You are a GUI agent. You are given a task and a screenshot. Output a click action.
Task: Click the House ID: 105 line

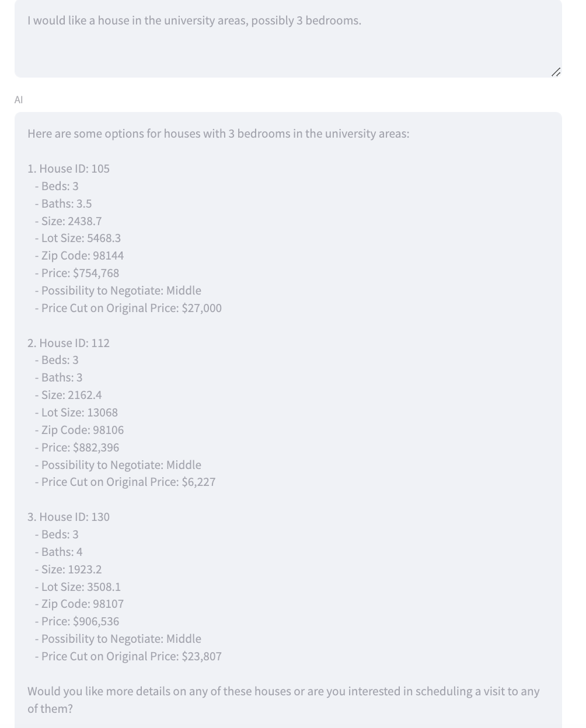click(x=68, y=169)
